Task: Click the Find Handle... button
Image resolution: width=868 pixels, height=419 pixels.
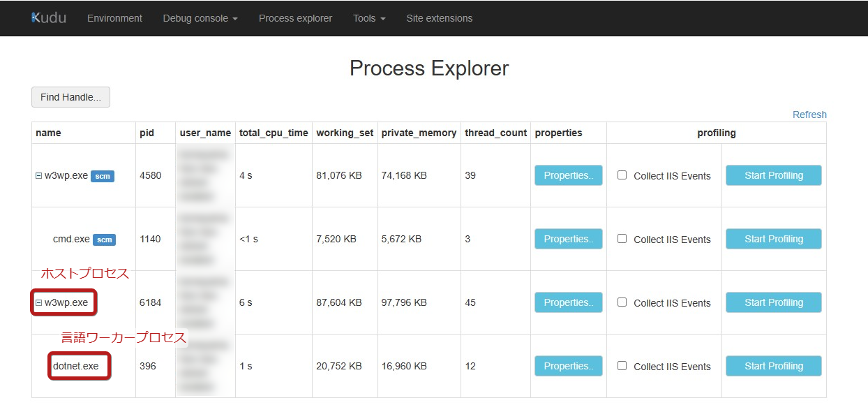Action: pos(70,97)
